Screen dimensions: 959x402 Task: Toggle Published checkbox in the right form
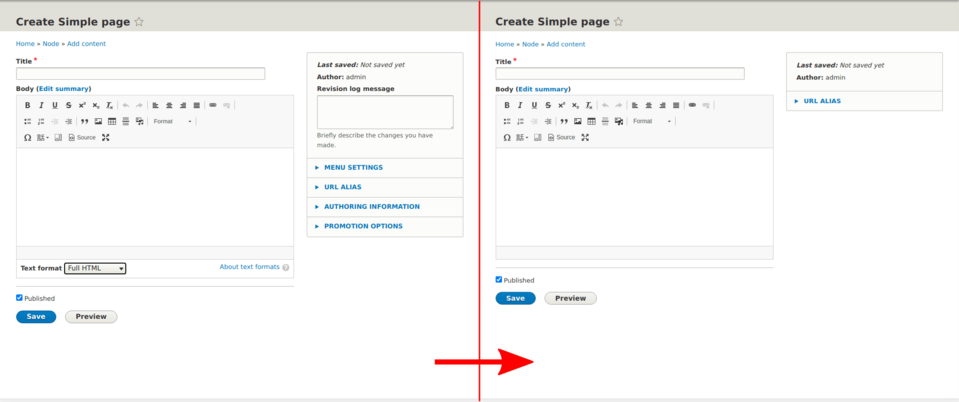(499, 280)
